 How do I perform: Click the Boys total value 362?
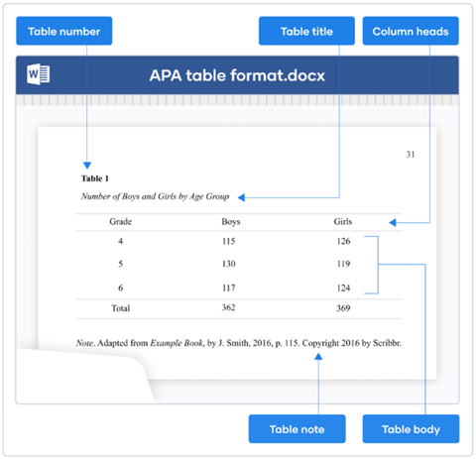point(228,307)
